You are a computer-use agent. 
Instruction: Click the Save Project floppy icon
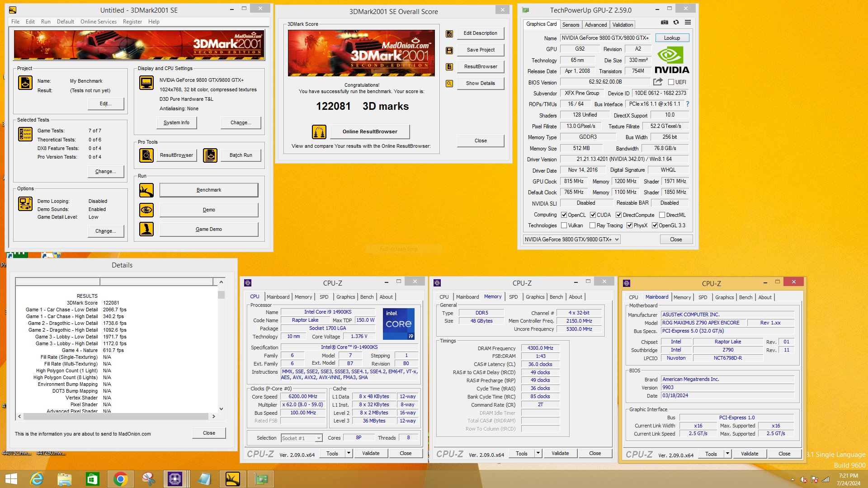click(449, 50)
